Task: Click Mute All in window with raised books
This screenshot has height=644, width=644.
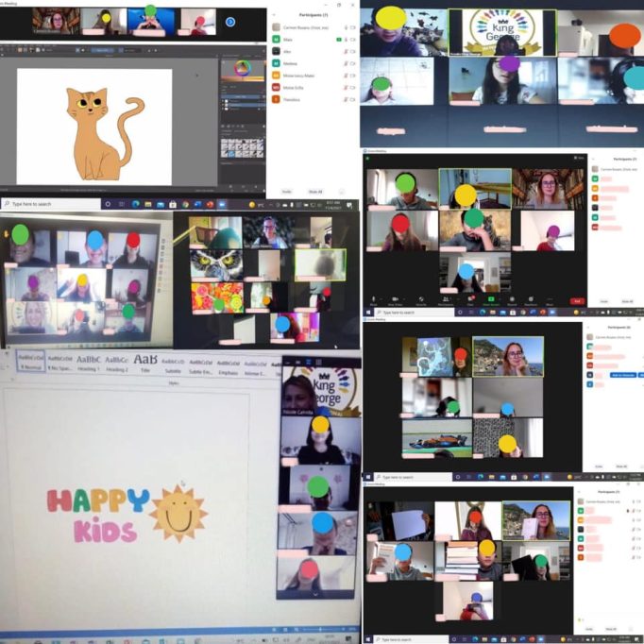Action: click(x=611, y=629)
